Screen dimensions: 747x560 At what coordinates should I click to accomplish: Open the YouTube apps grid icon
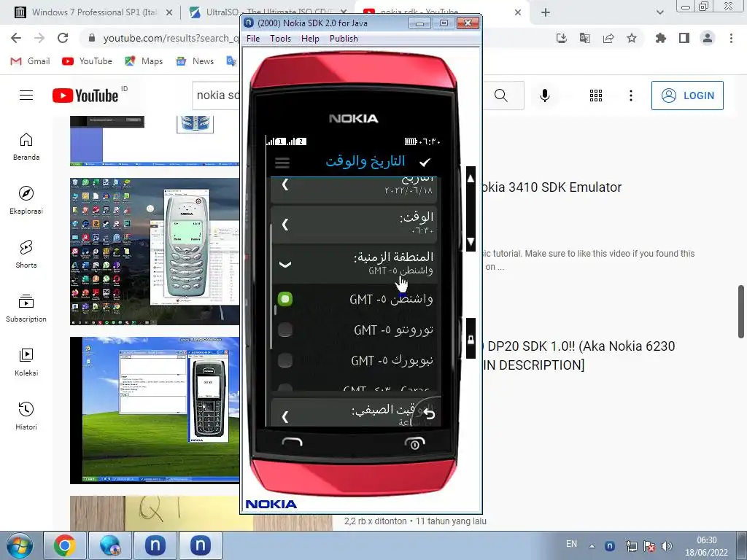[596, 96]
